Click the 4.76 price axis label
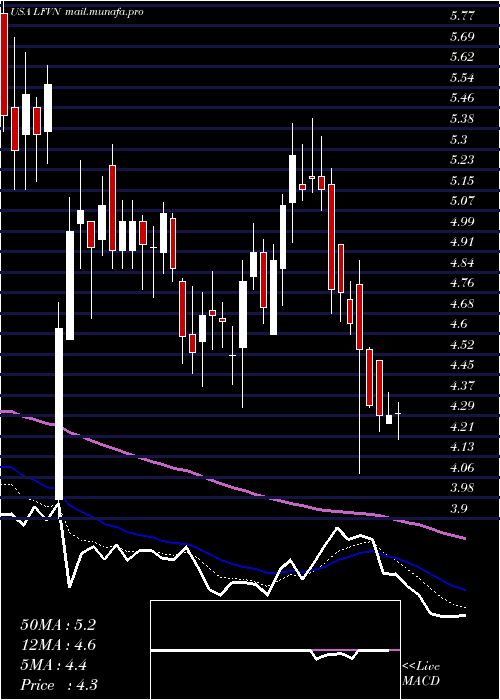The image size is (500, 700). [x=462, y=283]
